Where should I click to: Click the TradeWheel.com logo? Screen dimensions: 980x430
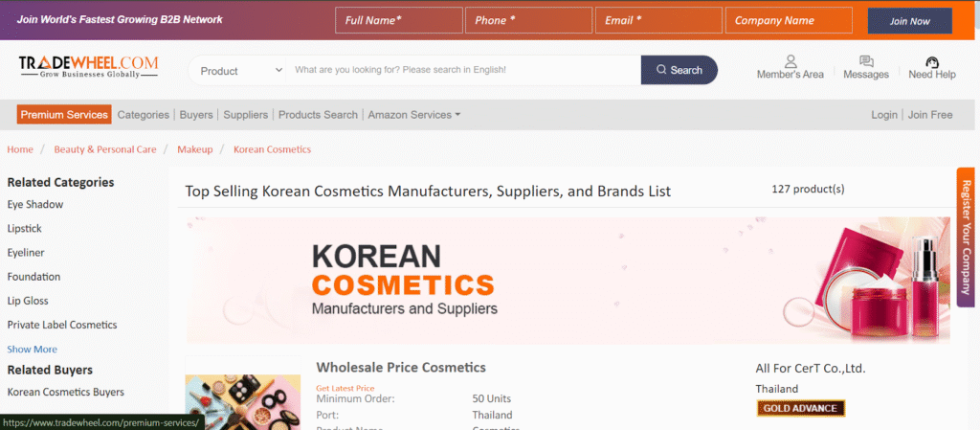point(88,66)
